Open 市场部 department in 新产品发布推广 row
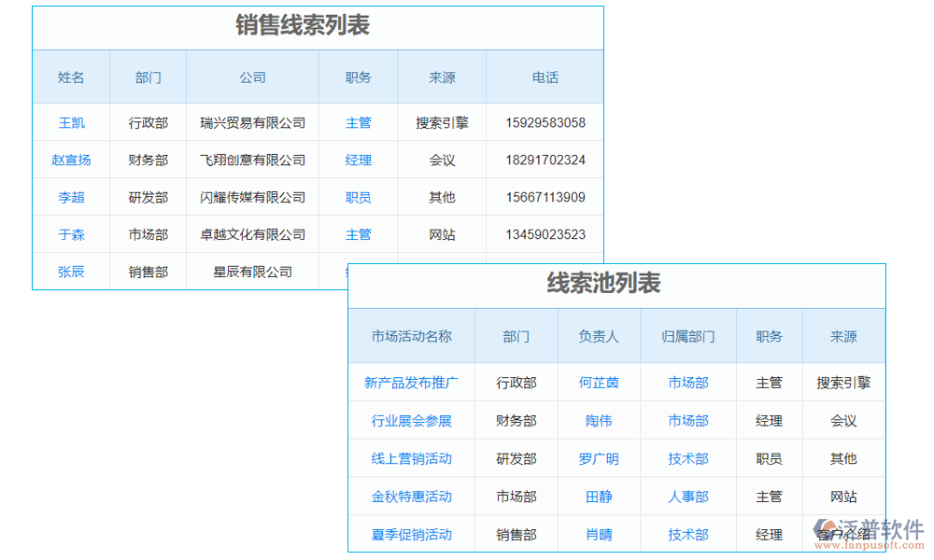The height and width of the screenshot is (560, 934). coord(688,383)
